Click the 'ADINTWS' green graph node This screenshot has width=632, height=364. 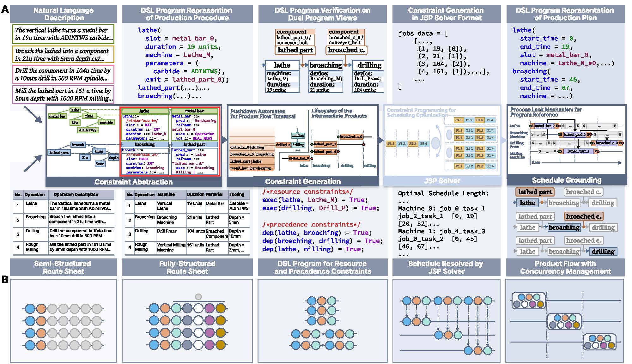[88, 130]
